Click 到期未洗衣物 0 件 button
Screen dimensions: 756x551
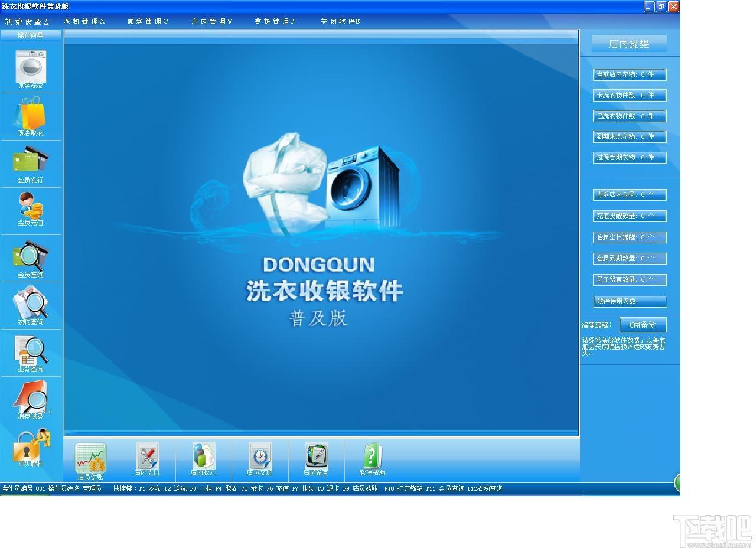point(630,136)
